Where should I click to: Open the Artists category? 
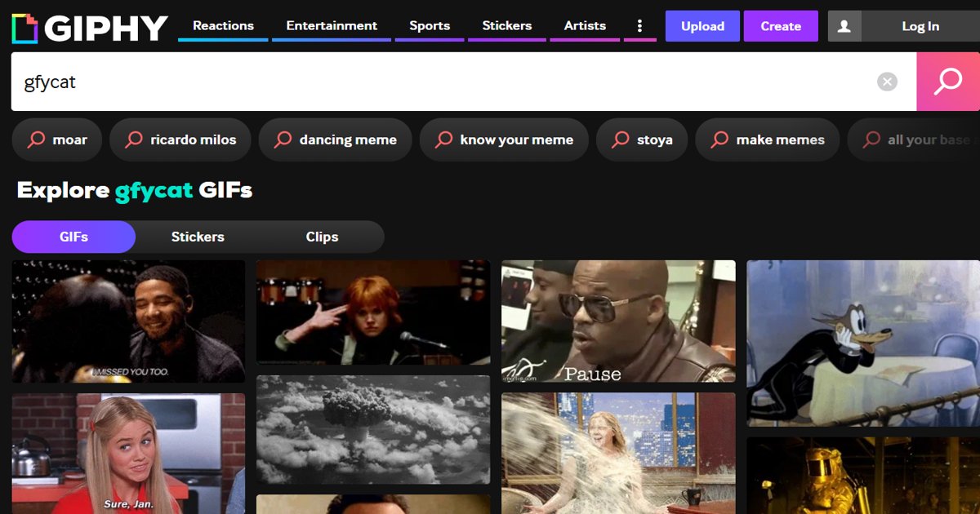pos(585,26)
